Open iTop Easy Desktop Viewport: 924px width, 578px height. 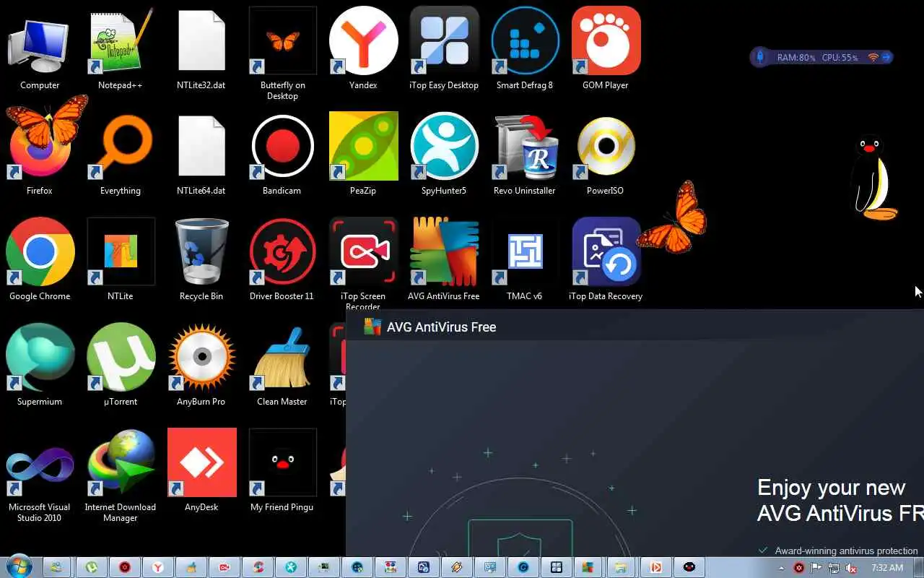(x=444, y=48)
